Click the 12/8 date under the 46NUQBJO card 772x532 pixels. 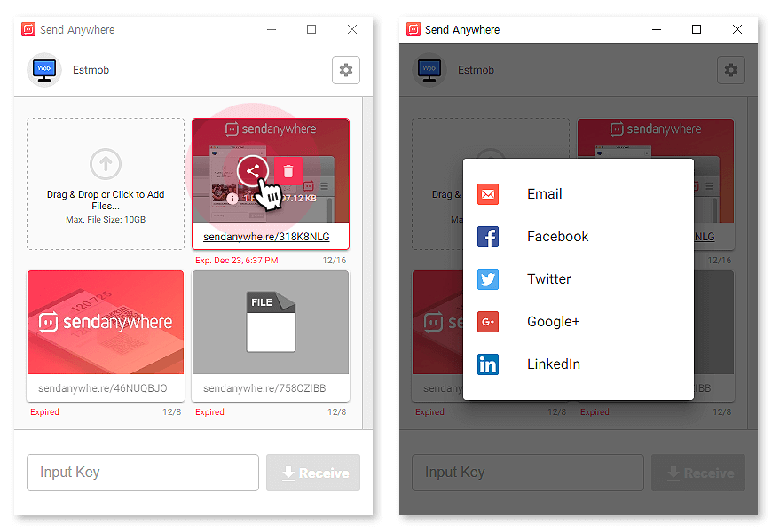click(172, 412)
